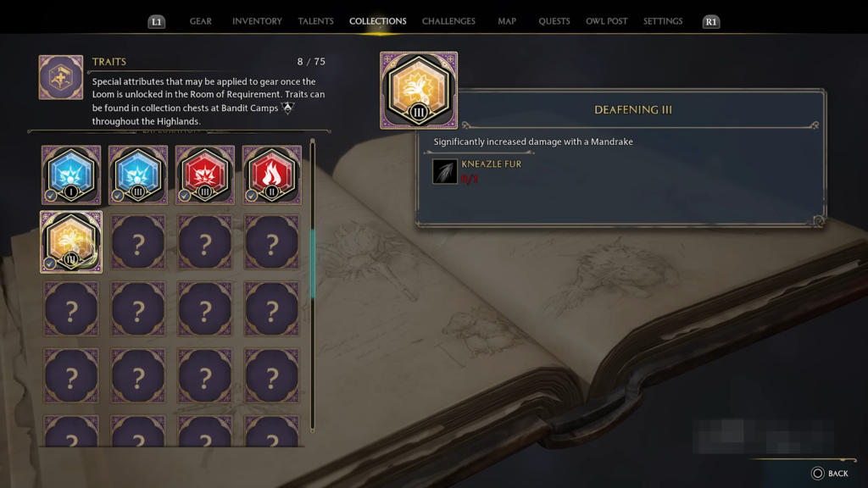Click the Kneazle Fur material icon
The height and width of the screenshot is (488, 868).
pyautogui.click(x=444, y=171)
